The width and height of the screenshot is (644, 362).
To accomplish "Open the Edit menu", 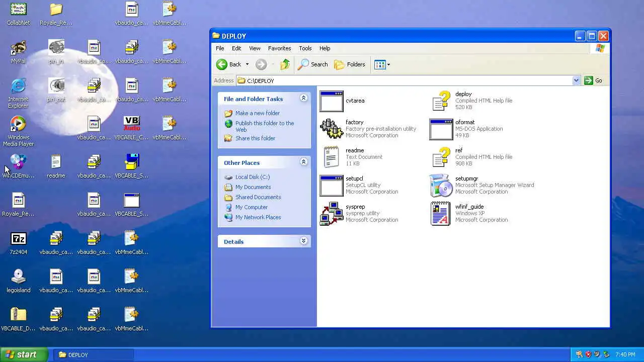I will click(x=236, y=48).
